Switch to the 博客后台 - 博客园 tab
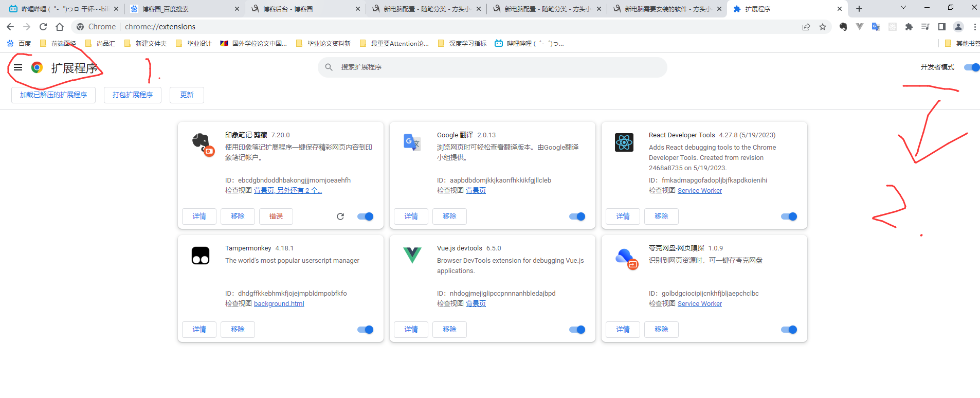 [305, 9]
